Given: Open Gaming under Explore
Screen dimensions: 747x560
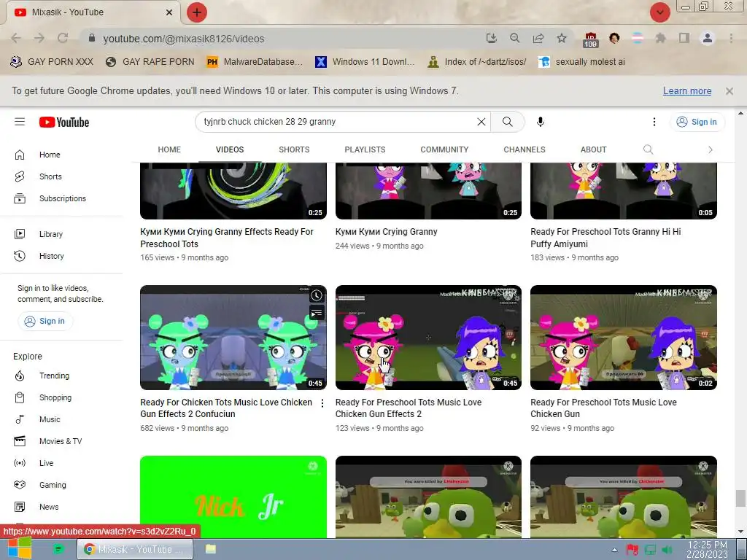Looking at the screenshot, I should click(53, 485).
